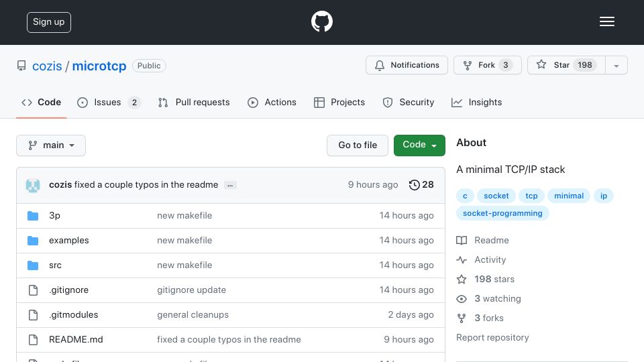
Task: Open the .gitignore file
Action: 68,290
